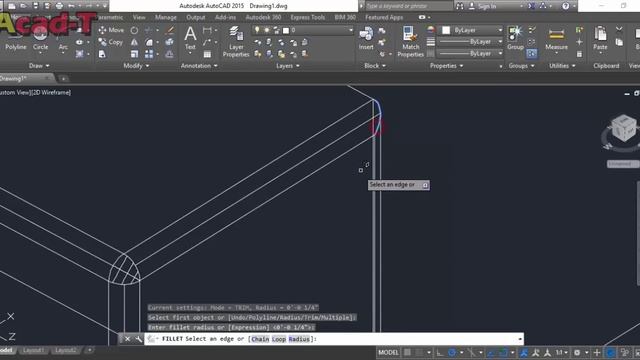The image size is (640, 360).
Task: Open the Output ribbon tab
Action: 196,17
